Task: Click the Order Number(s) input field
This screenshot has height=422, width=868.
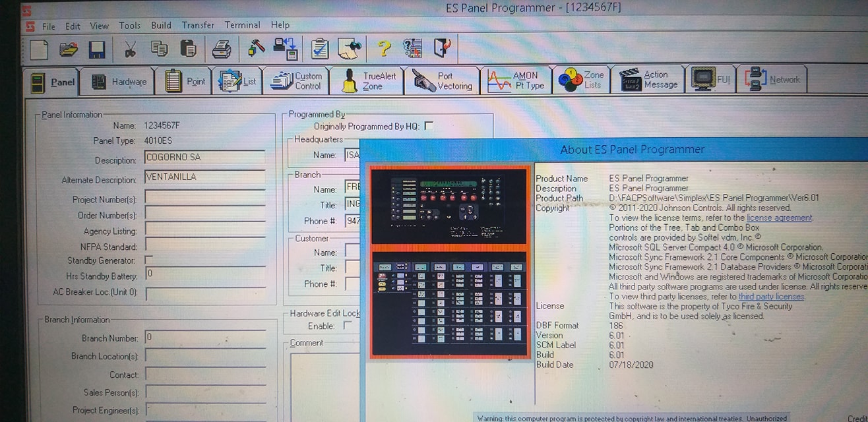Action: [x=205, y=213]
